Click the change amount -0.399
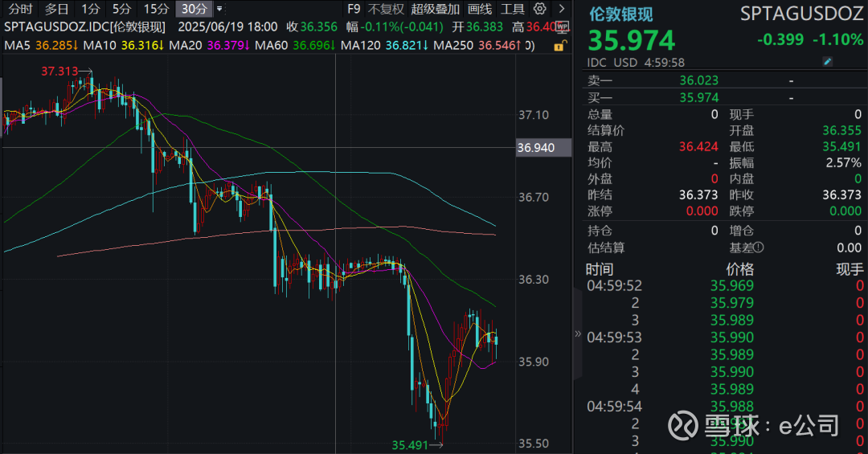This screenshot has width=868, height=454. pyautogui.click(x=780, y=40)
